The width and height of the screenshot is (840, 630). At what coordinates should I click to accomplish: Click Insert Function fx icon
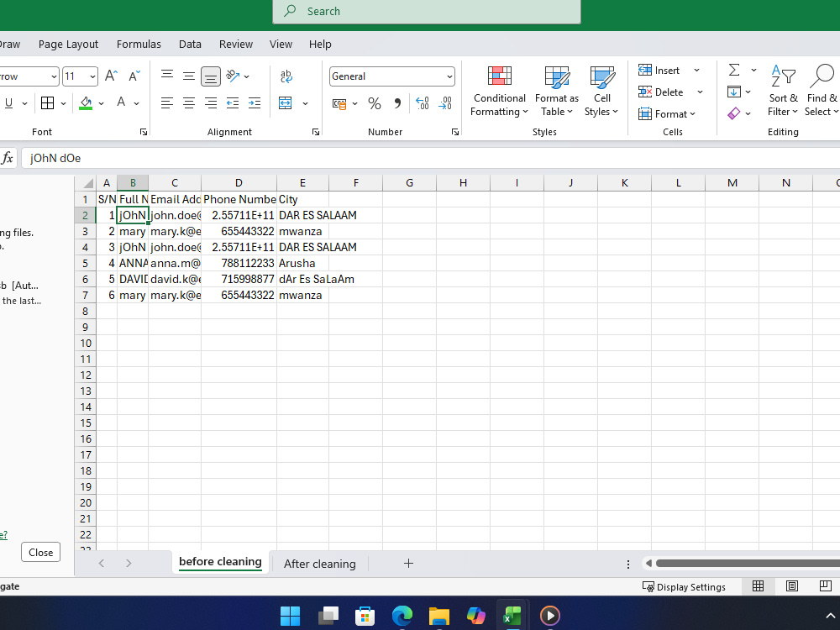(8, 158)
